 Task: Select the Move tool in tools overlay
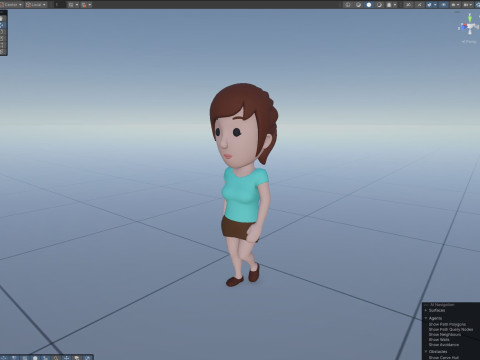coord(3,25)
